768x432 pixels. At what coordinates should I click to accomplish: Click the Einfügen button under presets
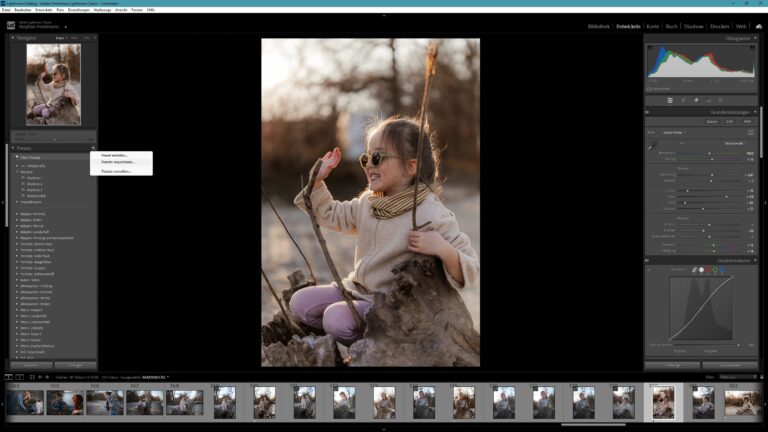(75, 365)
